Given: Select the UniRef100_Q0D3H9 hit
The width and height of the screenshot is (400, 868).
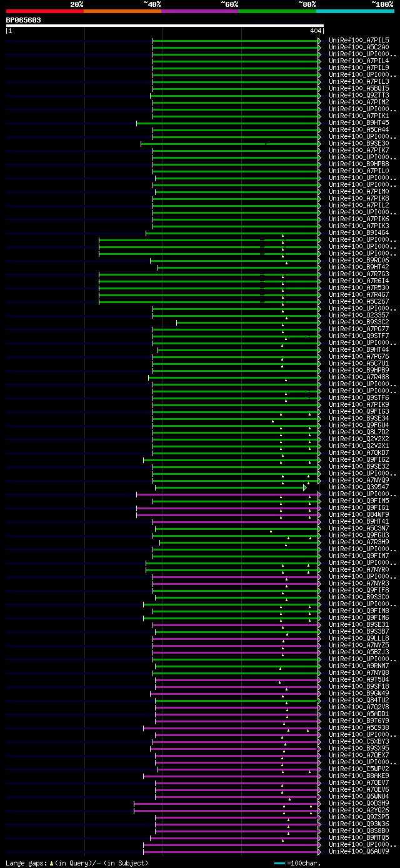Looking at the screenshot, I should point(359,803).
